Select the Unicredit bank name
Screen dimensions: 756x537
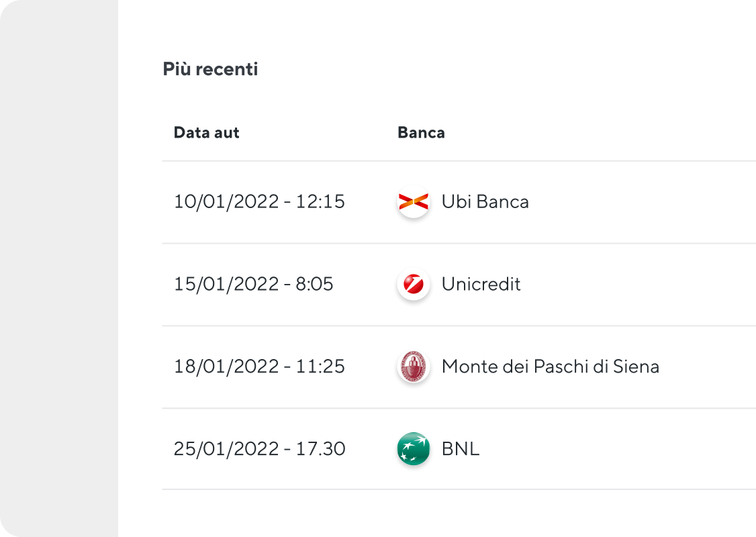(481, 284)
